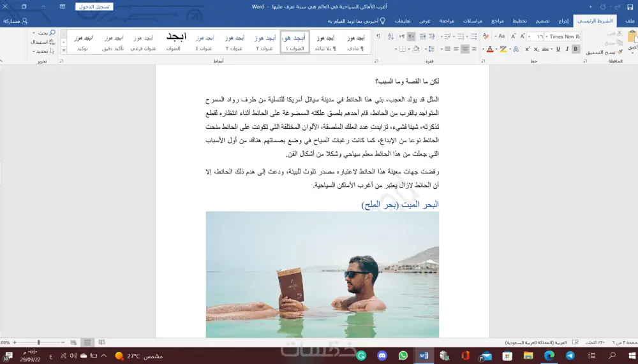
Task: Open the highlight color dropdown arrow
Action: 496,49
